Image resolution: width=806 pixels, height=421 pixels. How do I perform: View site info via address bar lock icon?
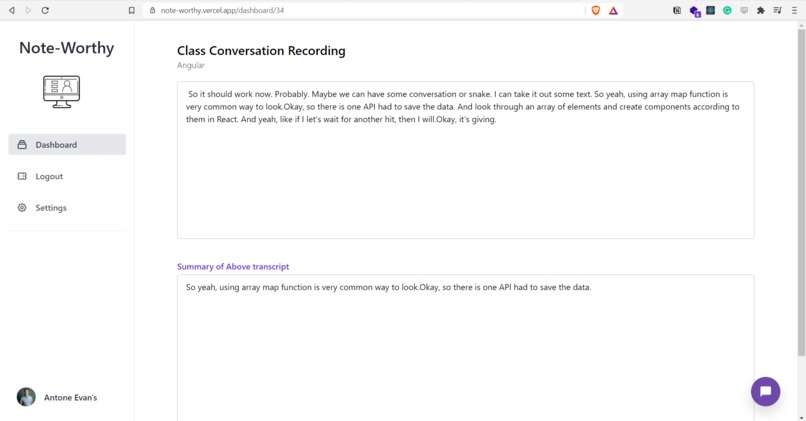pos(152,10)
